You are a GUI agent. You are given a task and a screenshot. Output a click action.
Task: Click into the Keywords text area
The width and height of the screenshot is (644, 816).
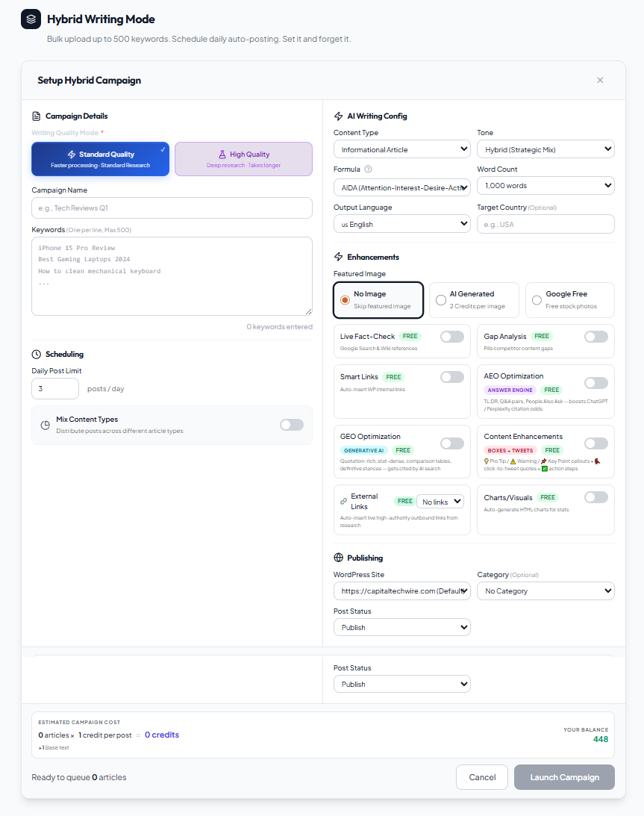click(172, 276)
